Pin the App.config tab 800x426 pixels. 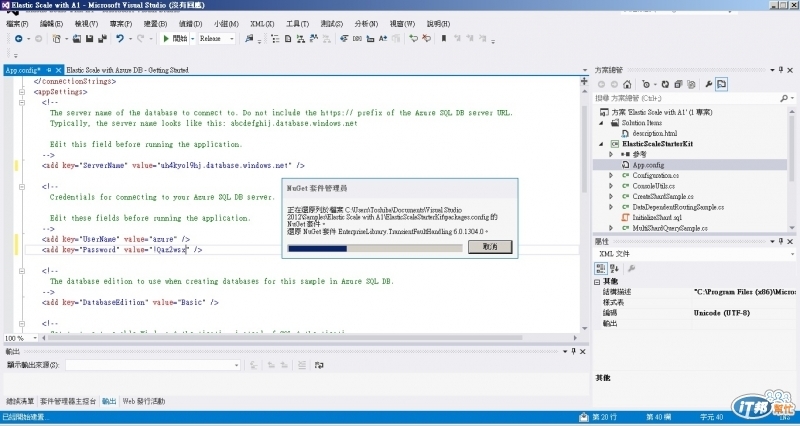point(49,70)
